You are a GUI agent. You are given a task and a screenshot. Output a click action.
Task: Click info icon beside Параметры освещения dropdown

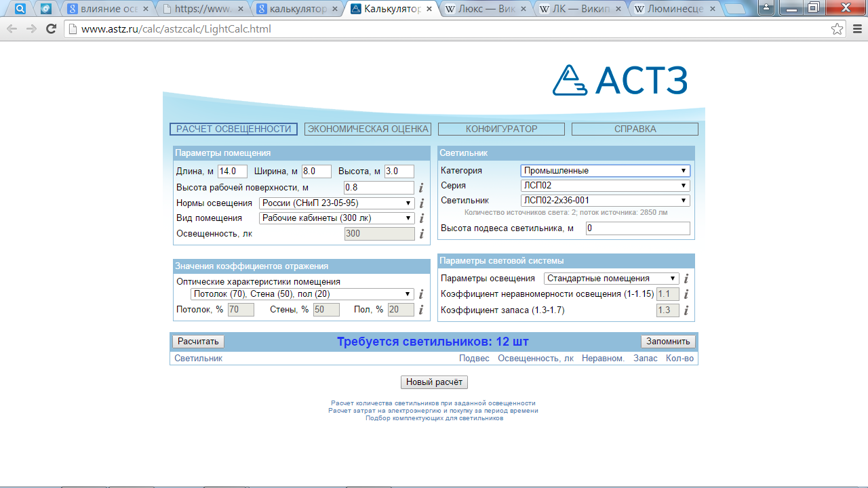click(x=686, y=279)
